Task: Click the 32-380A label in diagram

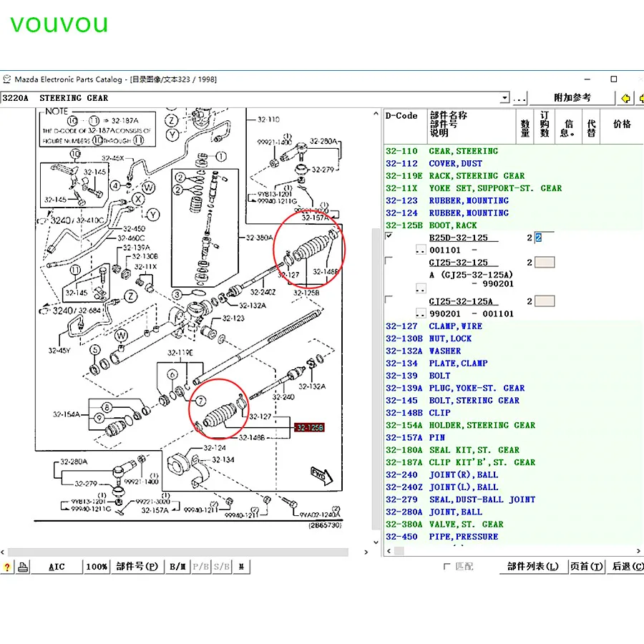Action: 259,238
